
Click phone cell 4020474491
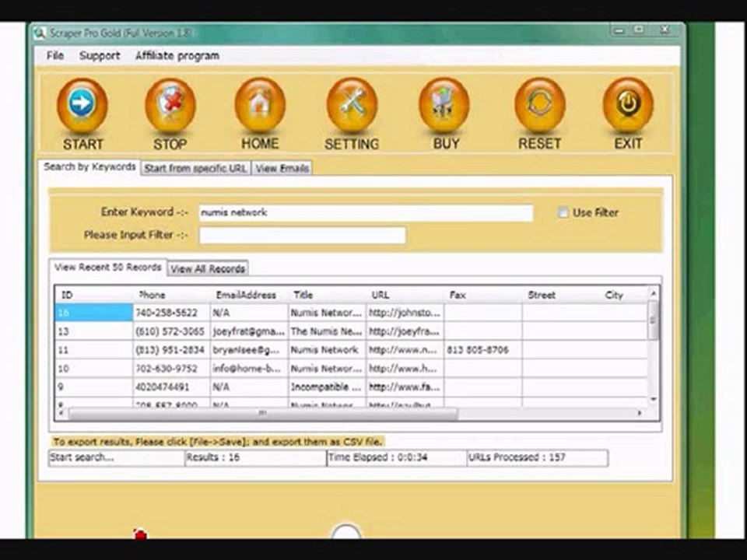pyautogui.click(x=172, y=387)
